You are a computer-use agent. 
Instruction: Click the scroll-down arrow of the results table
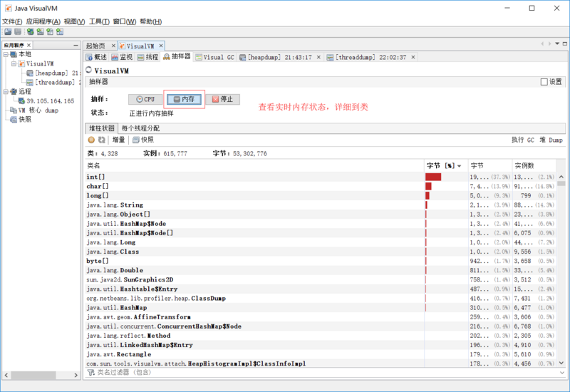click(x=561, y=363)
